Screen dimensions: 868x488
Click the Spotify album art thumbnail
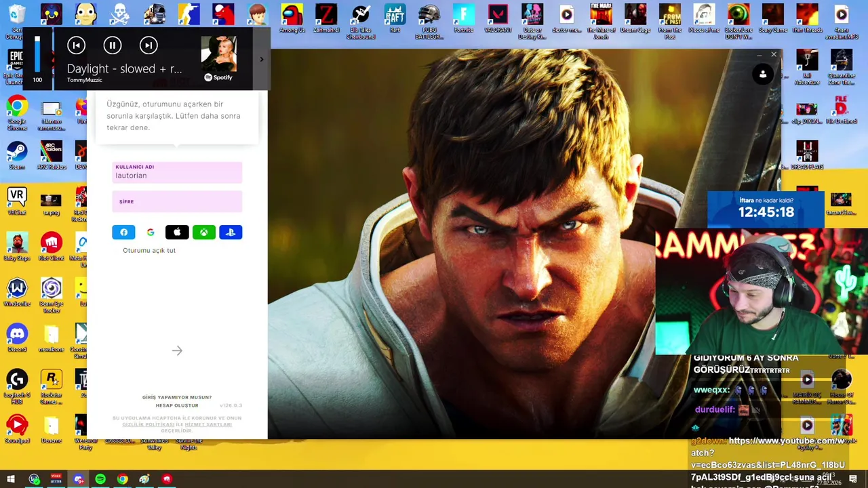click(x=218, y=54)
